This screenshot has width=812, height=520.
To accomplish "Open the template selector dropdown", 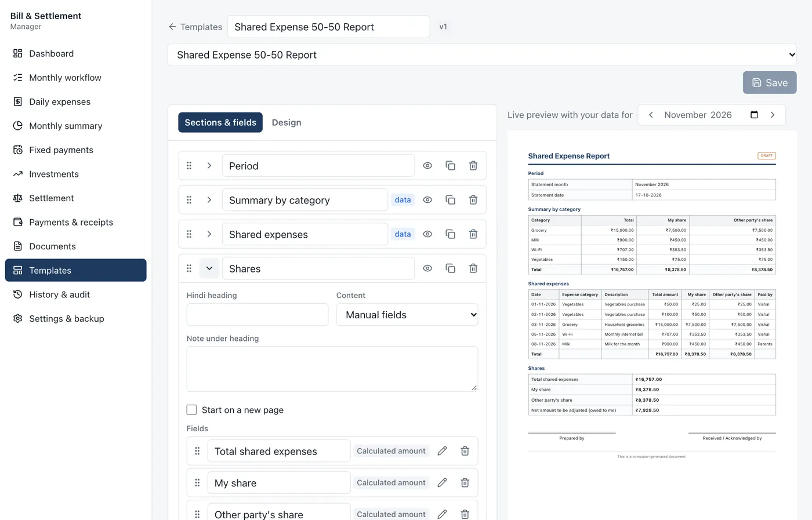I will (x=482, y=55).
